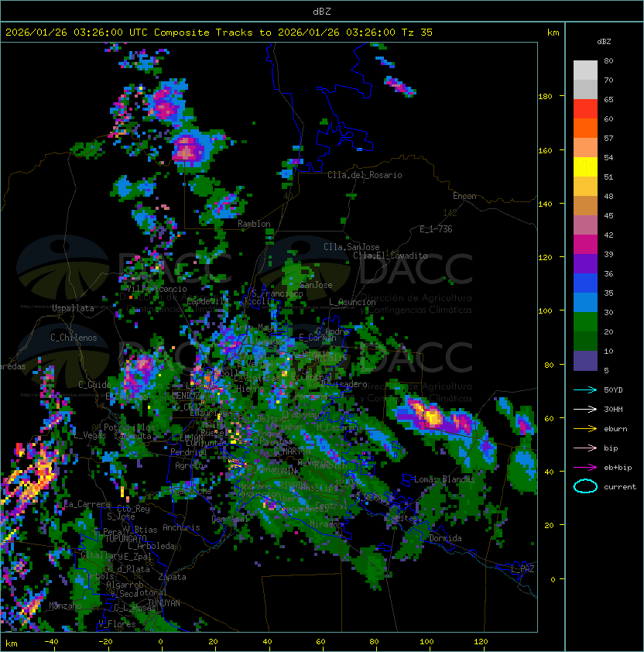
Task: Click the 'Lomas_Blancas' map label
Action: [x=444, y=479]
